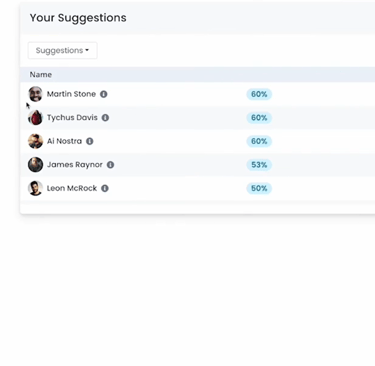This screenshot has width=375, height=366.
Task: Click James Raynor's name
Action: click(75, 165)
